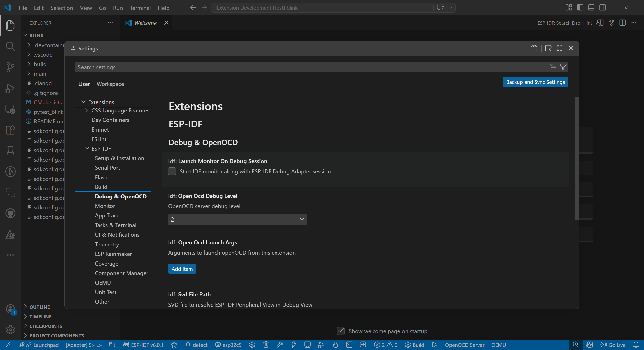Click the wrench build icon in status bar

click(x=280, y=345)
